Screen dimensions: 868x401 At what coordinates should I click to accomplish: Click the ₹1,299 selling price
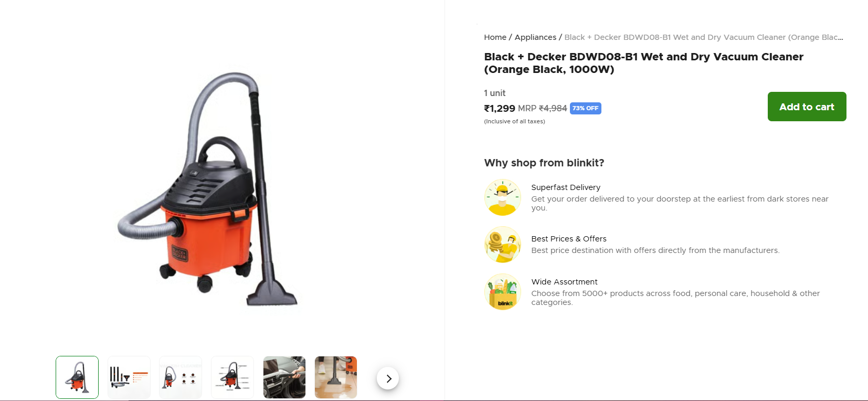click(500, 109)
